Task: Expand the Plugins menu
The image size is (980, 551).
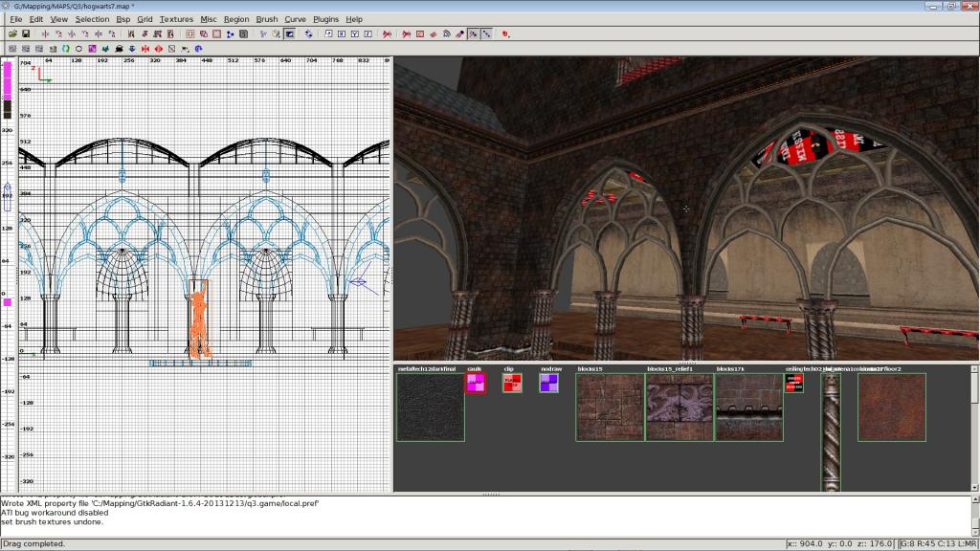Action: [x=325, y=19]
